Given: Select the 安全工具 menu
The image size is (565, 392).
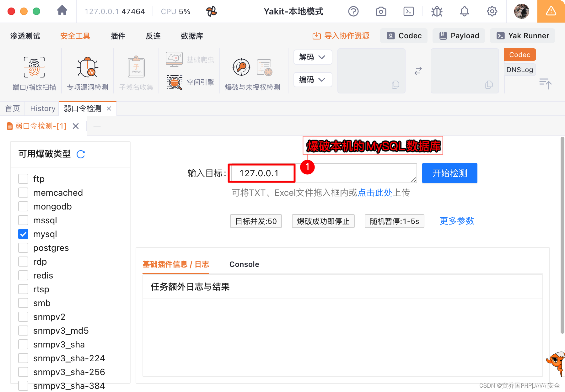Looking at the screenshot, I should pyautogui.click(x=75, y=36).
